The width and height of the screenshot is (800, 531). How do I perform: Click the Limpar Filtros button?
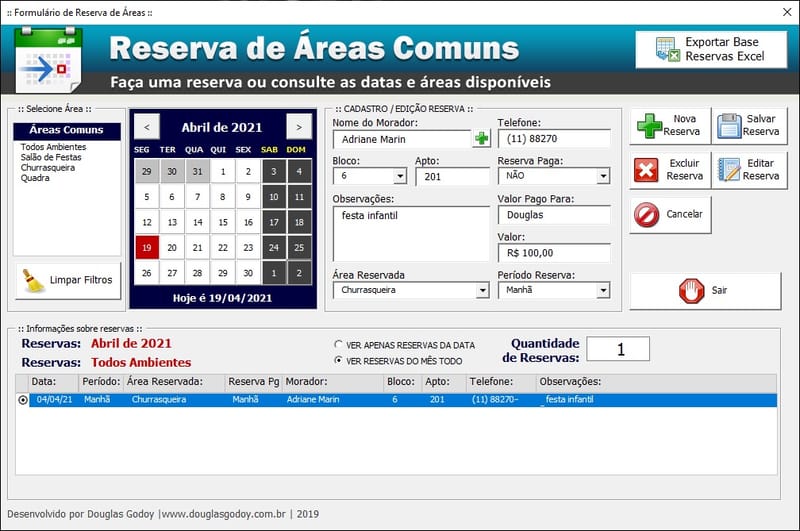pyautogui.click(x=68, y=281)
